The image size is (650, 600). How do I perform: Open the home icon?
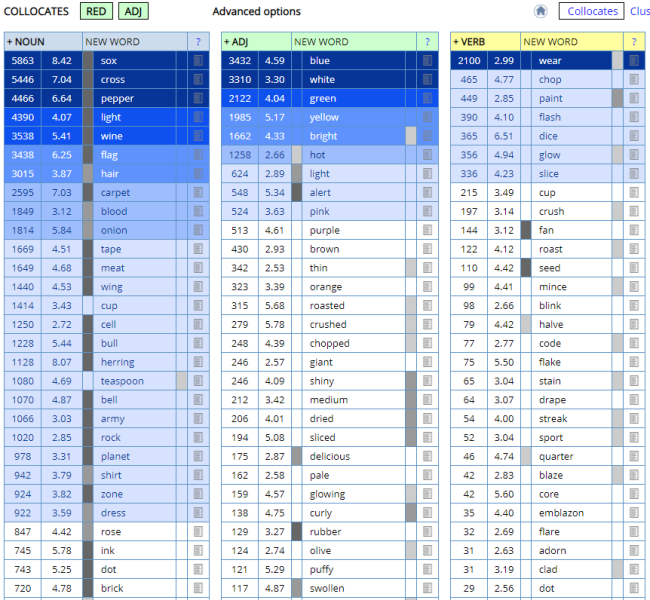tap(541, 11)
